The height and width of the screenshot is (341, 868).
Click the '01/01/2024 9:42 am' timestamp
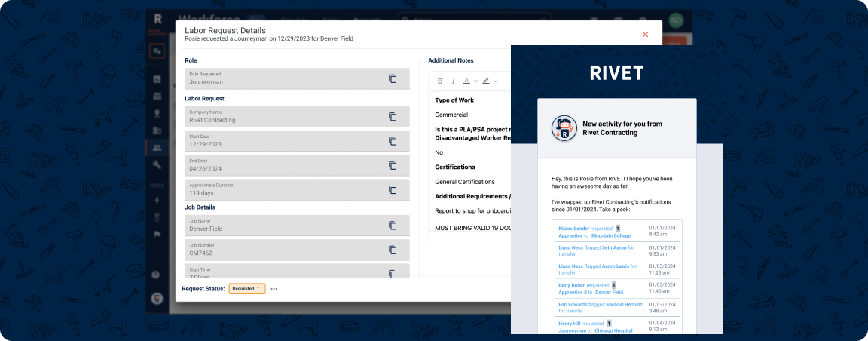[x=662, y=231]
